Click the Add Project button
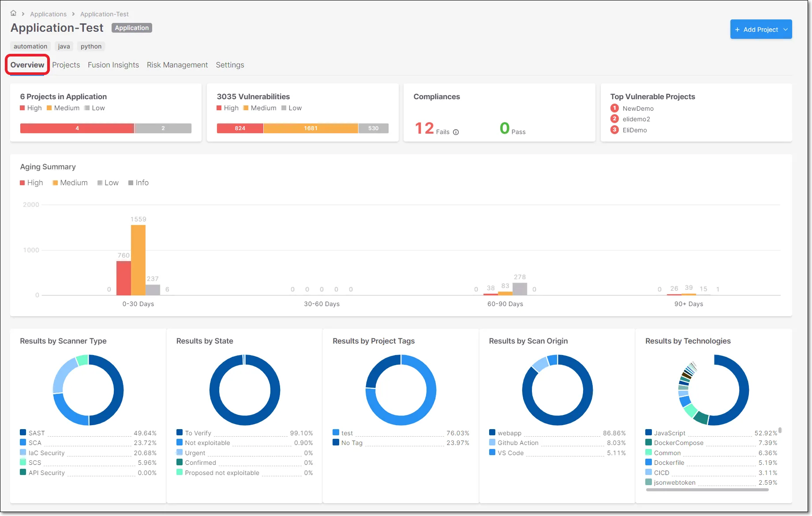Viewport: 812px width, 516px height. click(761, 29)
